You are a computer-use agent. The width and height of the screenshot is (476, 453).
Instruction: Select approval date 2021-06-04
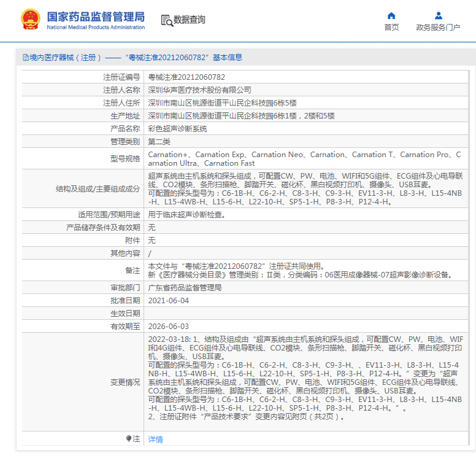[169, 301]
